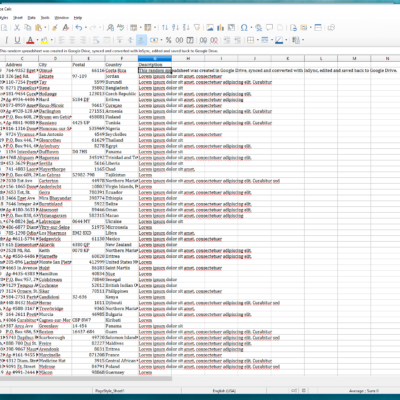400x400 pixels.
Task: Click the Insert Comment speech bubble icon
Action: pos(269,28)
